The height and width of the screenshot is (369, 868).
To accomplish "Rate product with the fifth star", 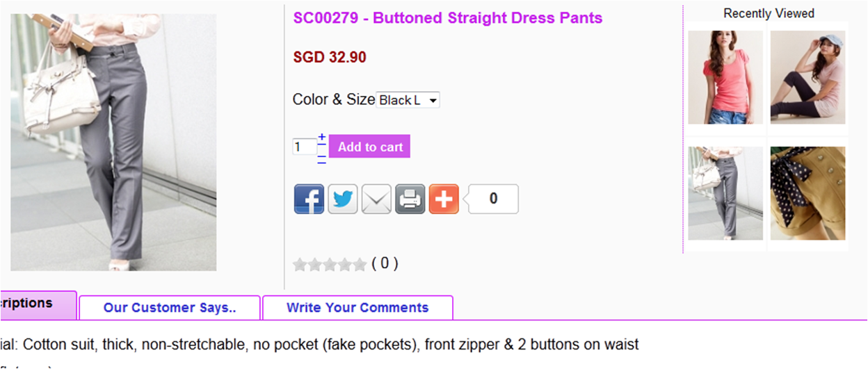I will [359, 264].
